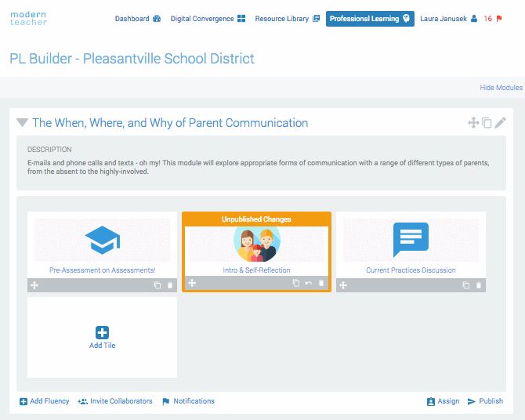Delete the Intro & Self-Reflection tile
The height and width of the screenshot is (420, 525).
(x=321, y=283)
